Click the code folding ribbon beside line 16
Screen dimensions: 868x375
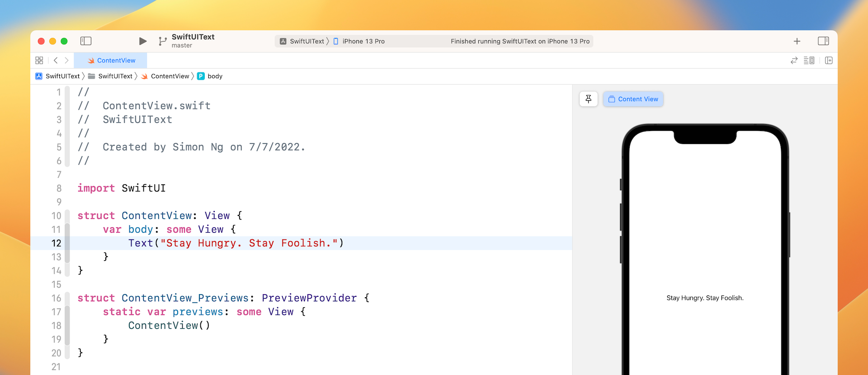[x=67, y=298]
